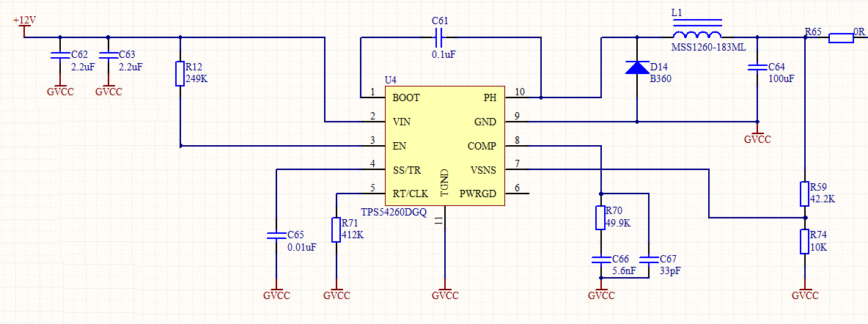Click the VSNS pin label
This screenshot has width=868, height=324.
[x=483, y=170]
